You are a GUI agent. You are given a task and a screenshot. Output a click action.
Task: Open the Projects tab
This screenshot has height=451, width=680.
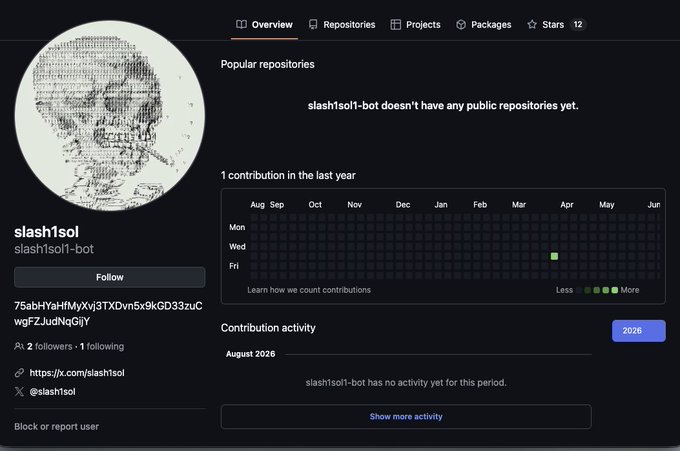[415, 25]
